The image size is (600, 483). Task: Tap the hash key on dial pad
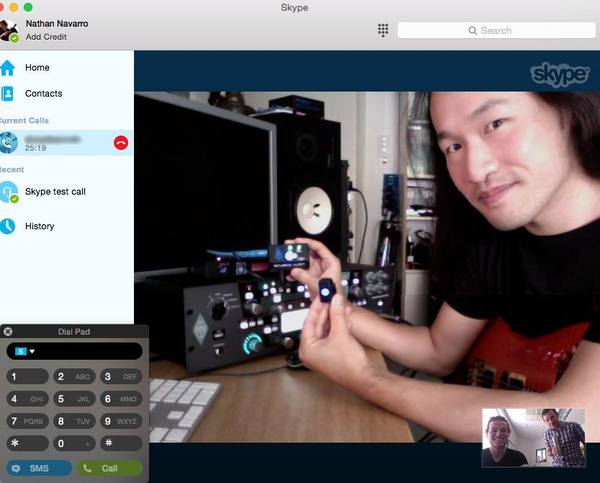click(121, 443)
